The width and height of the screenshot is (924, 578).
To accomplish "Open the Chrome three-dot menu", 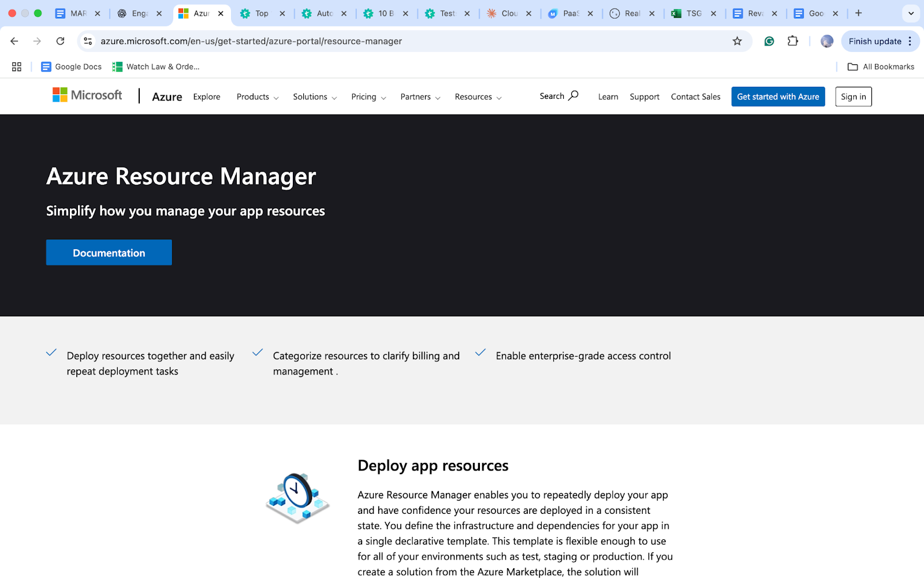I will point(910,41).
